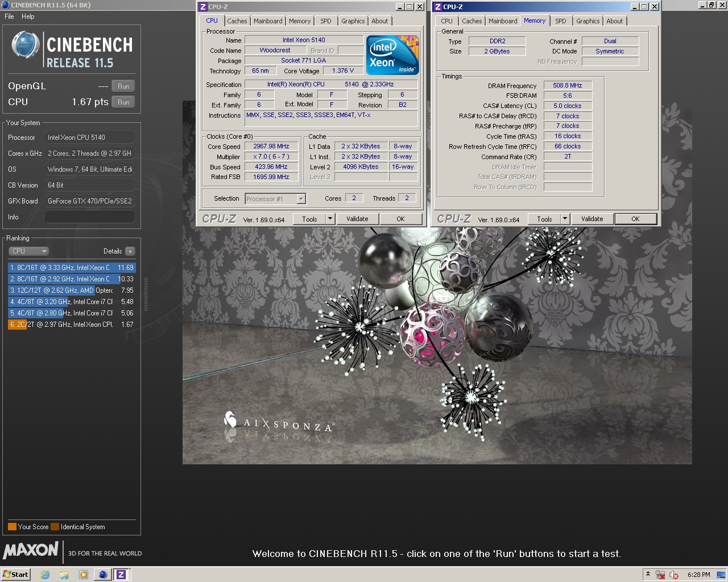This screenshot has width=728, height=582.
Task: Click Tools button in left CPU-Z
Action: point(309,219)
